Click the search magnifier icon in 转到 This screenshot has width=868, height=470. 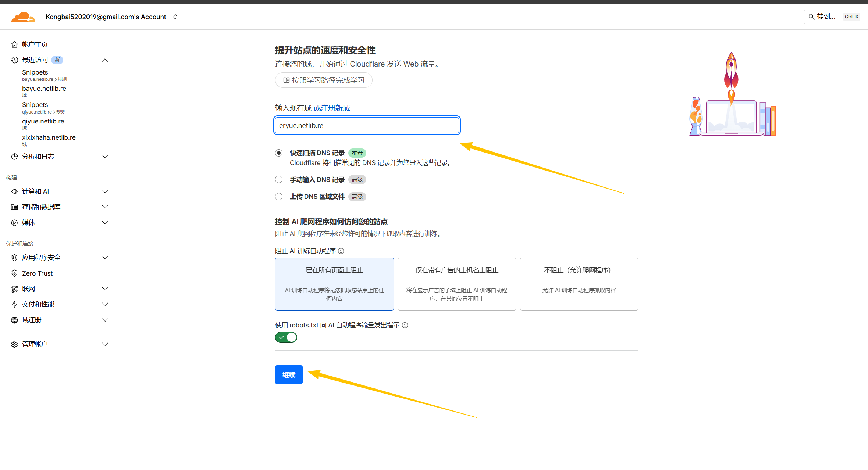click(x=811, y=17)
